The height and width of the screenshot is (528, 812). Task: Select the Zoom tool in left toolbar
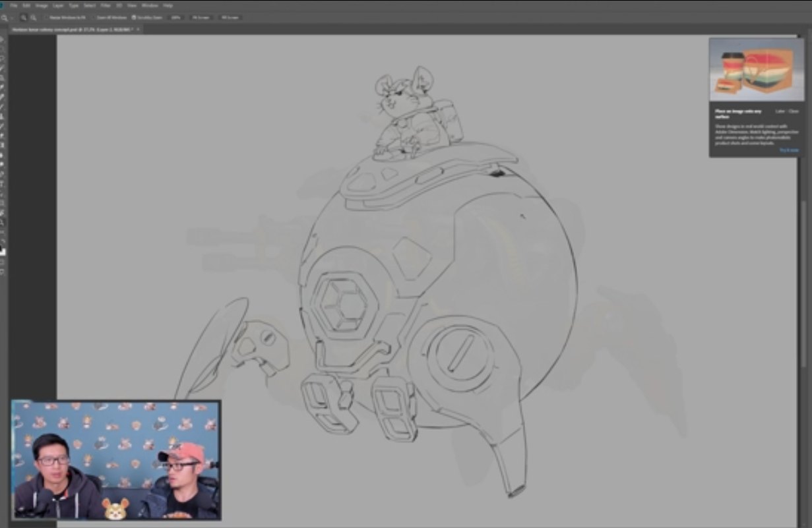(3, 222)
